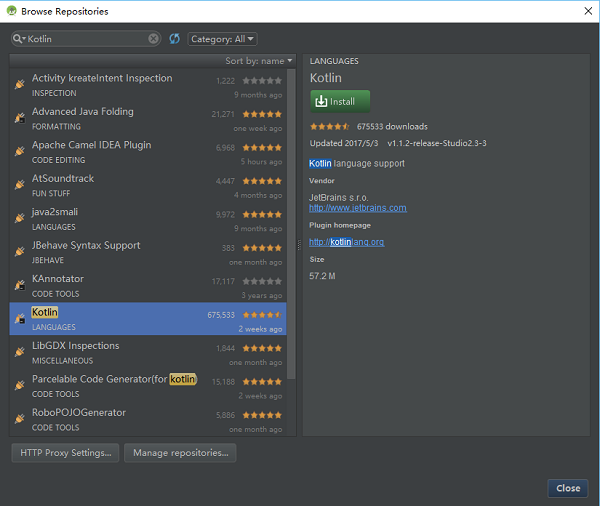
Task: Click the java2smali plugin icon
Action: click(x=19, y=219)
